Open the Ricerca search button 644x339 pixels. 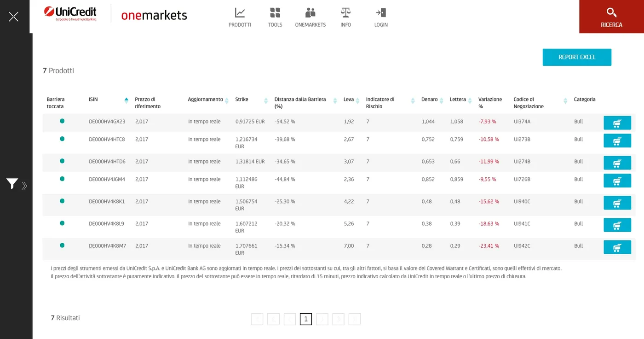coord(611,17)
